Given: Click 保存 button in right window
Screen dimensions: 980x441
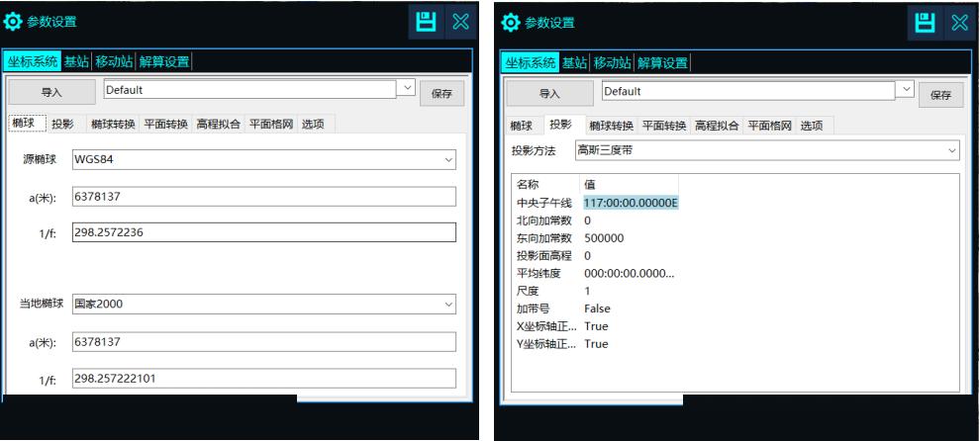Looking at the screenshot, I should tap(940, 95).
